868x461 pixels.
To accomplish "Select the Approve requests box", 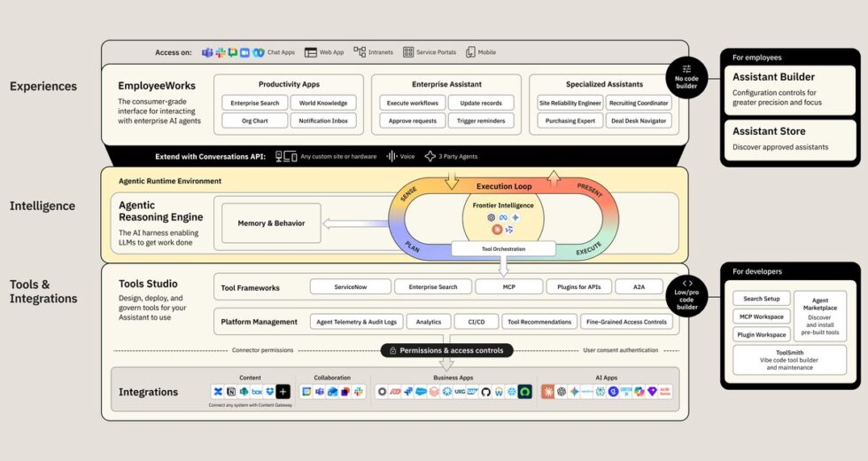I will [413, 121].
